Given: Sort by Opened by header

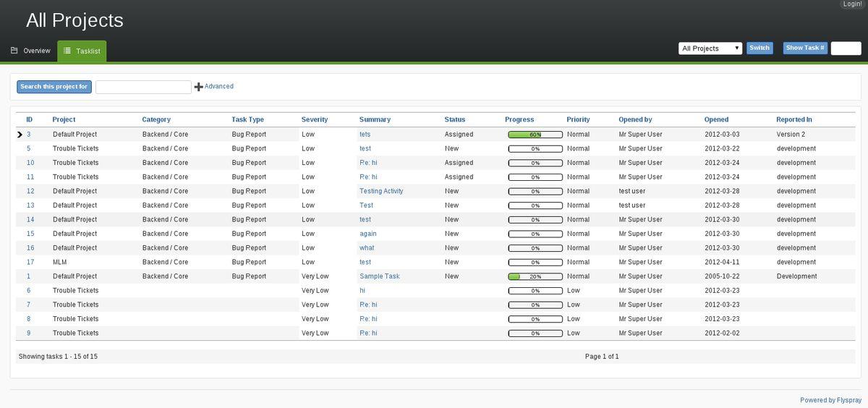Looking at the screenshot, I should click(x=635, y=119).
